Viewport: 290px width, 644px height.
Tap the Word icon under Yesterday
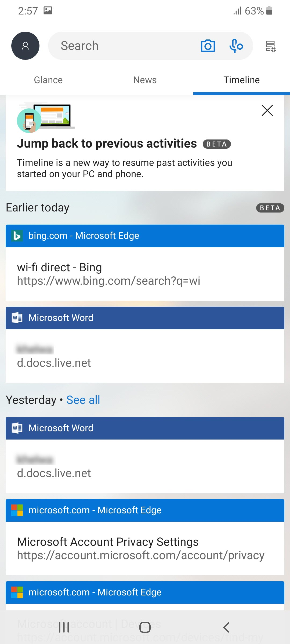[17, 428]
